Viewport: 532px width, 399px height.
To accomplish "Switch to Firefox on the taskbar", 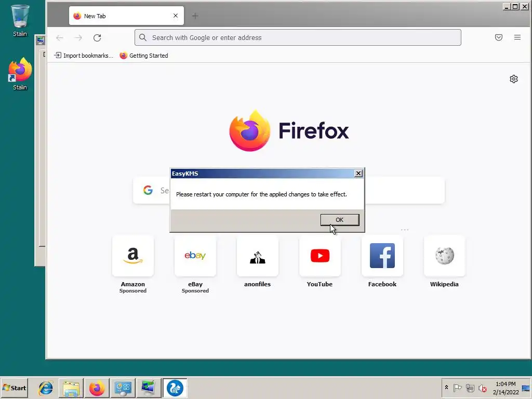I will [97, 388].
